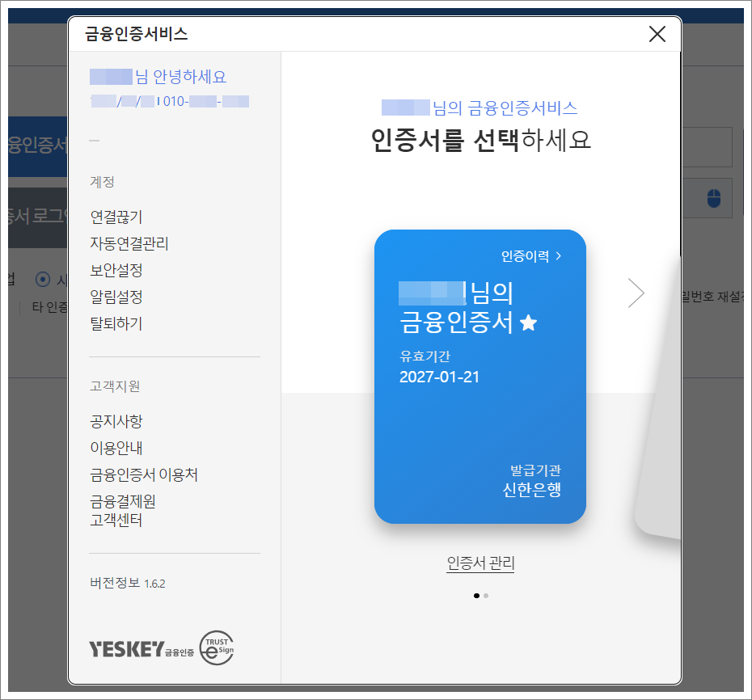
Task: Open 보안설정 menu item
Action: [116, 270]
